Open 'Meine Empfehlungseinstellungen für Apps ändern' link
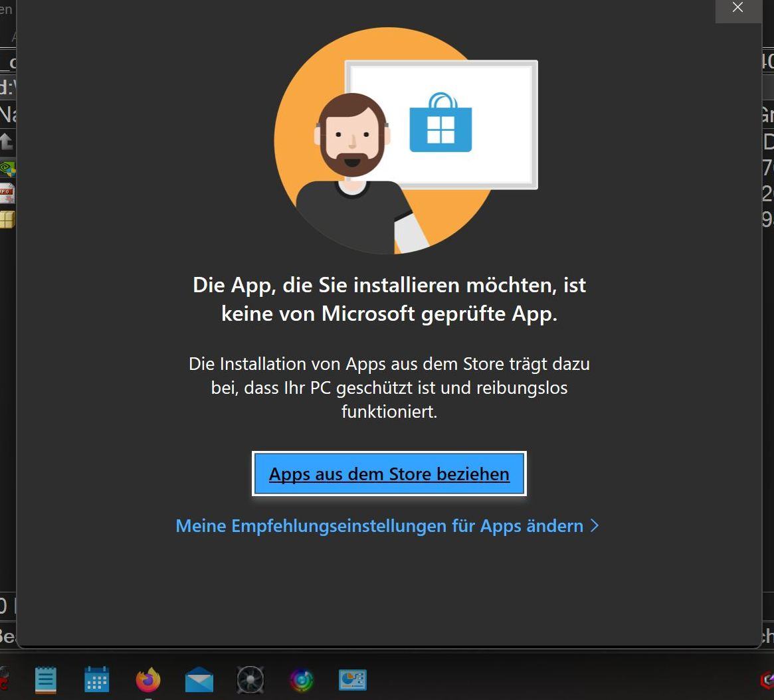The width and height of the screenshot is (774, 700). (387, 526)
